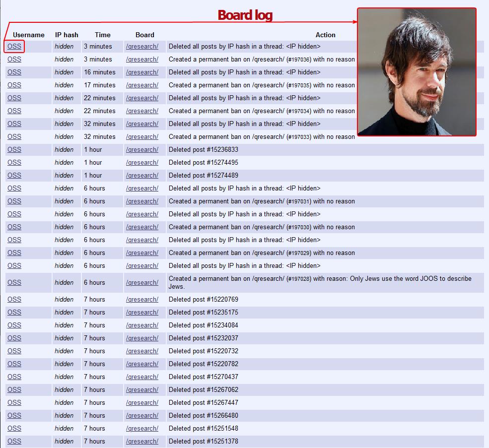Select "1 hour" beside Deleted post #15274489

tap(93, 175)
